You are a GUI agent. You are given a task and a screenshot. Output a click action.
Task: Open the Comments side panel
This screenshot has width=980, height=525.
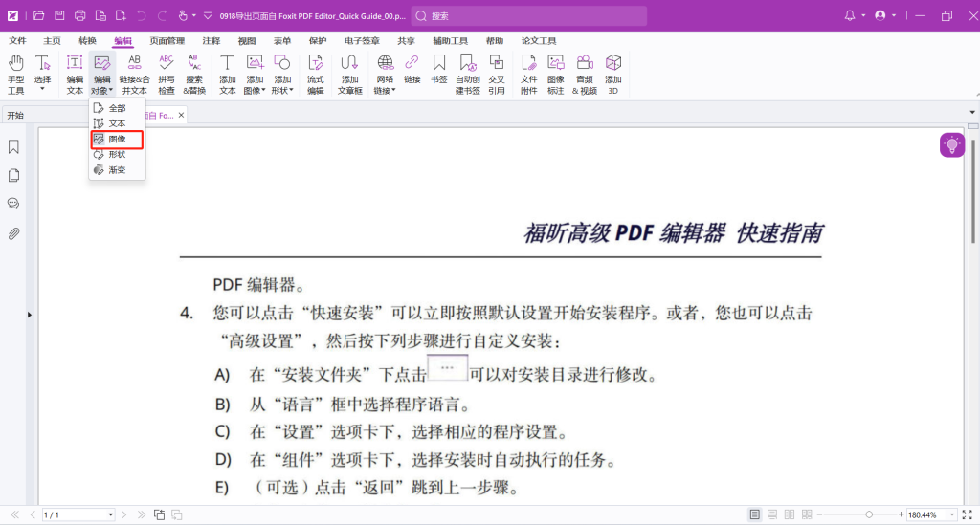pos(13,204)
